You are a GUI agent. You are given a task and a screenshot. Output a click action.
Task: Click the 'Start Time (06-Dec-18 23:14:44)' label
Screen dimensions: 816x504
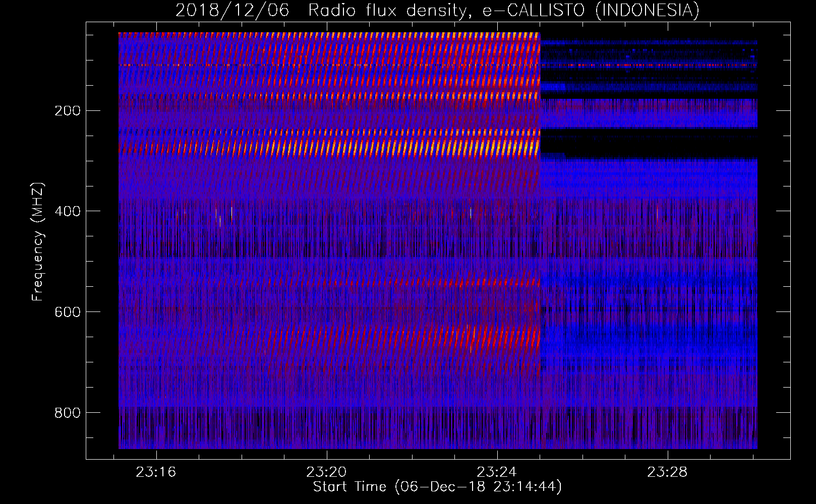tap(437, 487)
